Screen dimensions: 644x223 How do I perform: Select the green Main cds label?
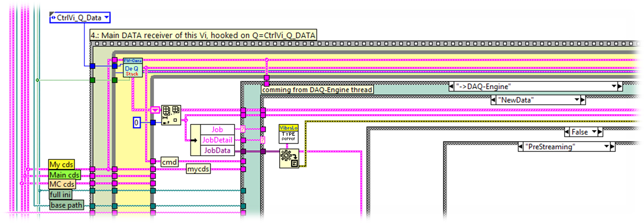(x=62, y=174)
